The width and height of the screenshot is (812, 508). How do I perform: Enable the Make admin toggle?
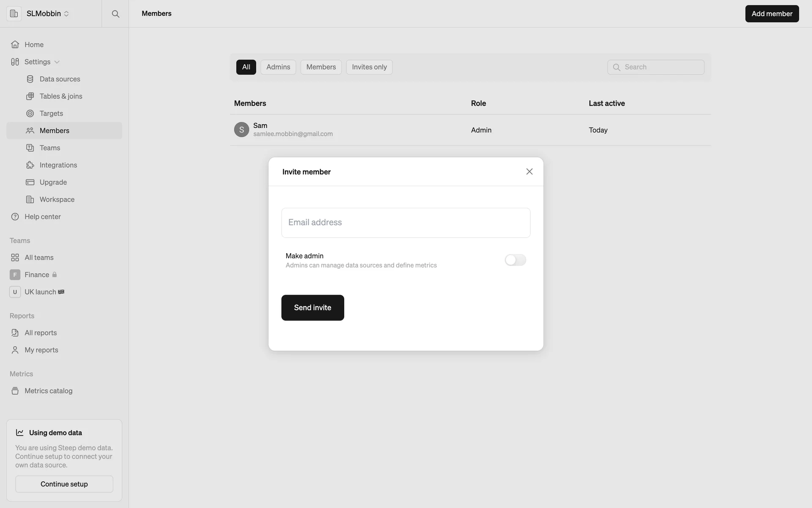click(x=515, y=260)
